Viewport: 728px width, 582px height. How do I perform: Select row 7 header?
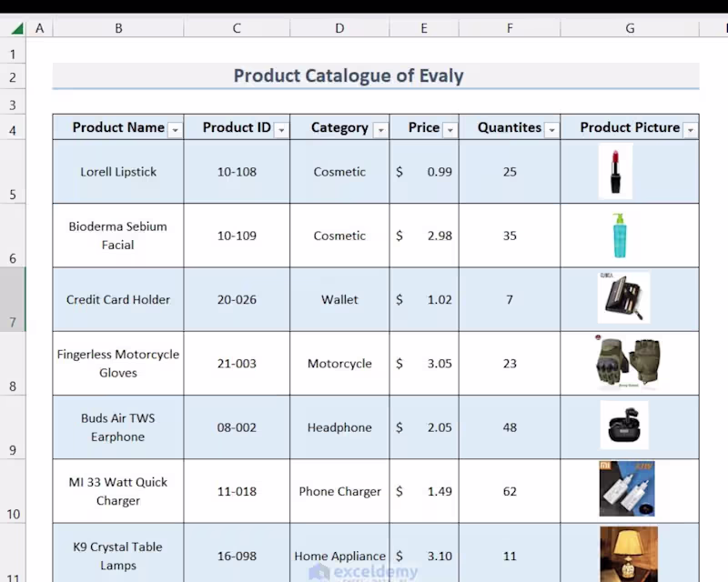(x=13, y=299)
